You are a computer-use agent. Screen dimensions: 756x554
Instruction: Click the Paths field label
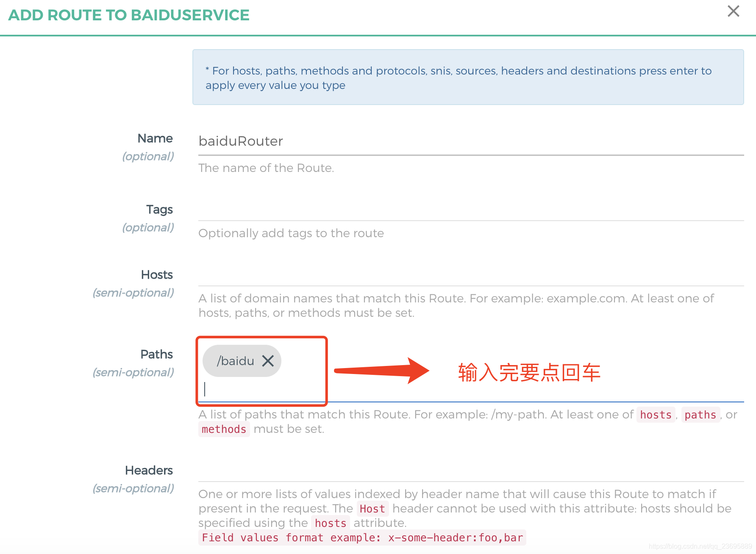click(156, 355)
